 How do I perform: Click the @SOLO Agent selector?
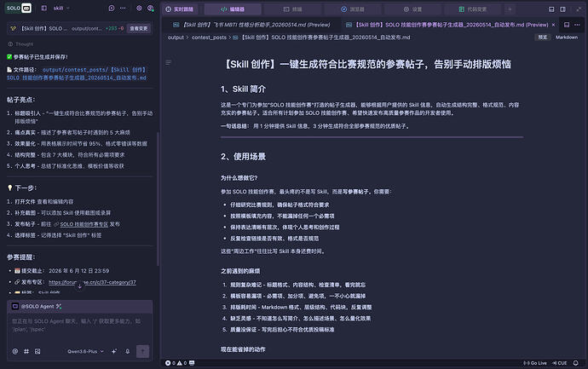point(37,307)
